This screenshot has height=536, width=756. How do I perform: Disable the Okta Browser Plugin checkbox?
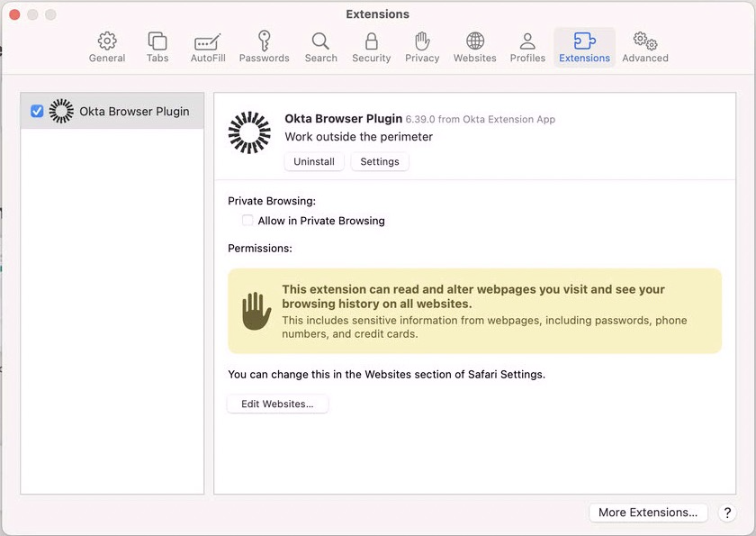37,111
